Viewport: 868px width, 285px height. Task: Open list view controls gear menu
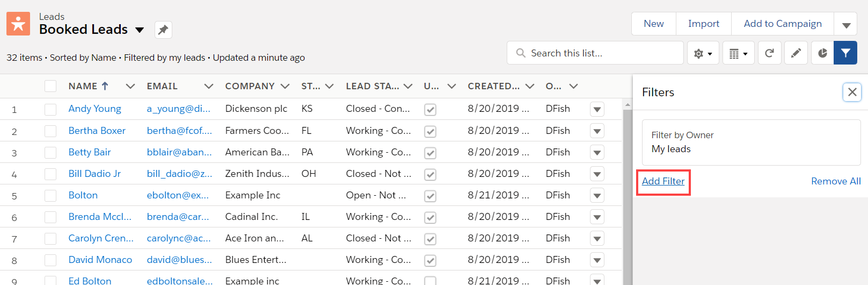[x=703, y=53]
